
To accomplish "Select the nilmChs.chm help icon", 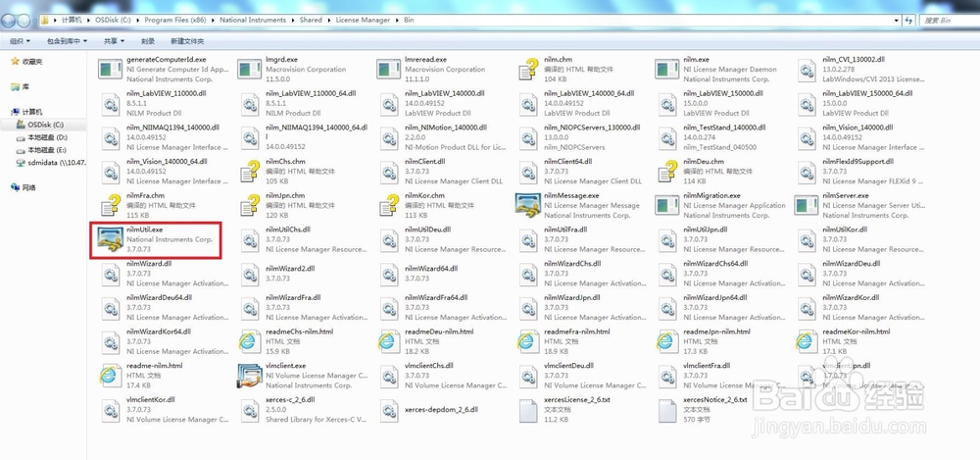I will tap(249, 171).
